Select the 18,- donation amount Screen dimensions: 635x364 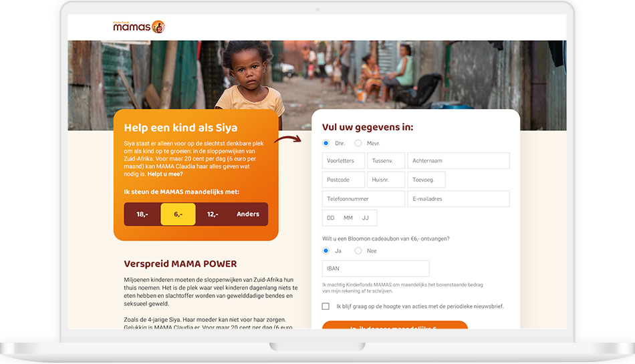[142, 214]
